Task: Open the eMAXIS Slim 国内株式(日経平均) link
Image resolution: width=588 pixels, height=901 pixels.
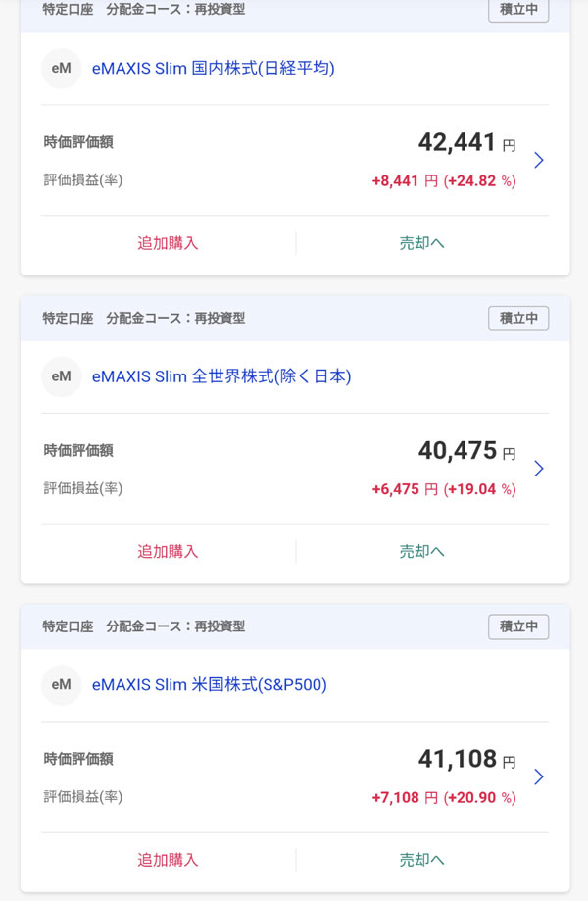Action: [213, 69]
